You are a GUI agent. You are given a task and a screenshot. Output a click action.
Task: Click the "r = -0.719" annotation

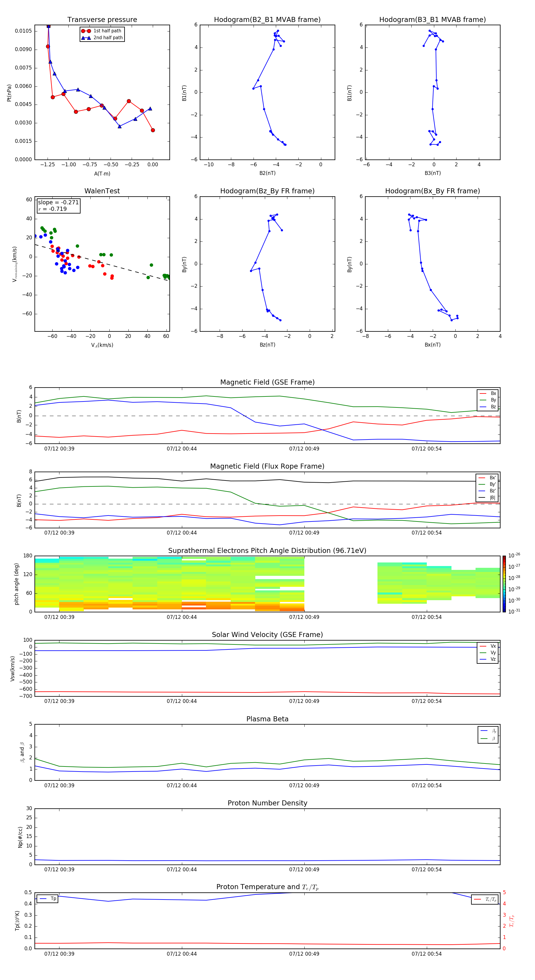(x=53, y=209)
